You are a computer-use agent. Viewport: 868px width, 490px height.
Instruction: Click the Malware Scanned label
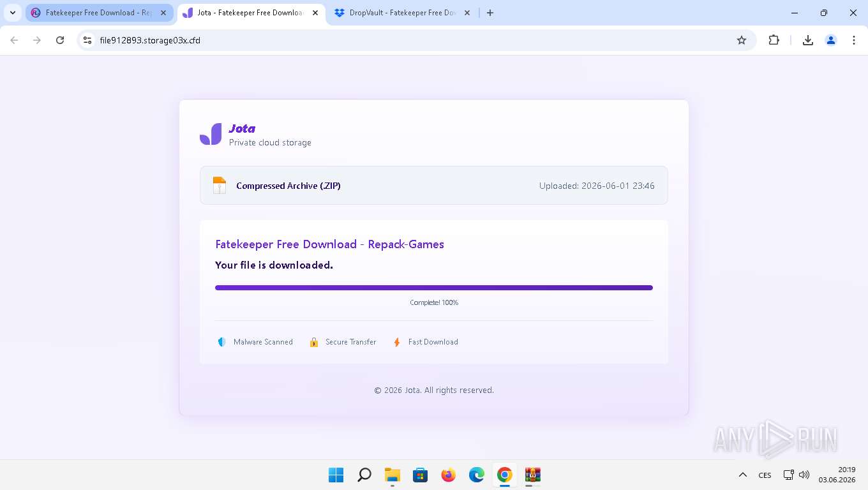tap(263, 342)
